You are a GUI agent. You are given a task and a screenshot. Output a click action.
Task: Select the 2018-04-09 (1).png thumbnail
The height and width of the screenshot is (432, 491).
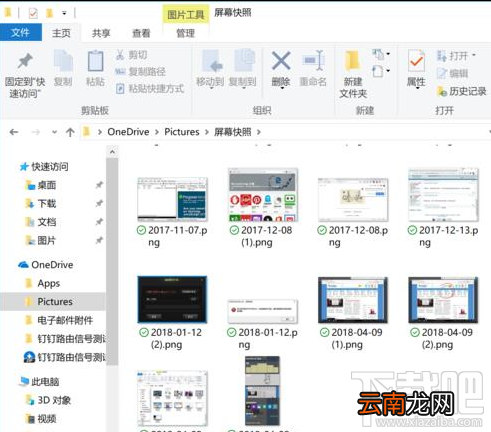click(x=353, y=300)
